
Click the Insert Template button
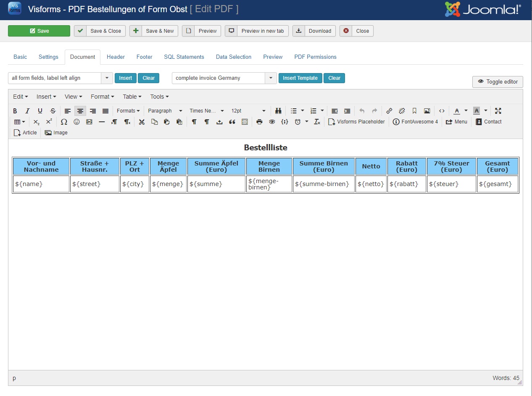tap(300, 78)
